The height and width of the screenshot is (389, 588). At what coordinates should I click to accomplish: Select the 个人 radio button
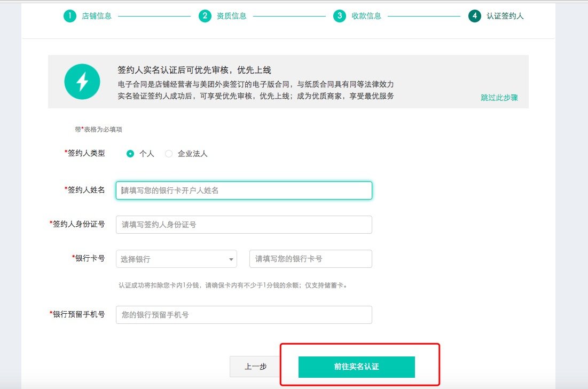point(130,153)
